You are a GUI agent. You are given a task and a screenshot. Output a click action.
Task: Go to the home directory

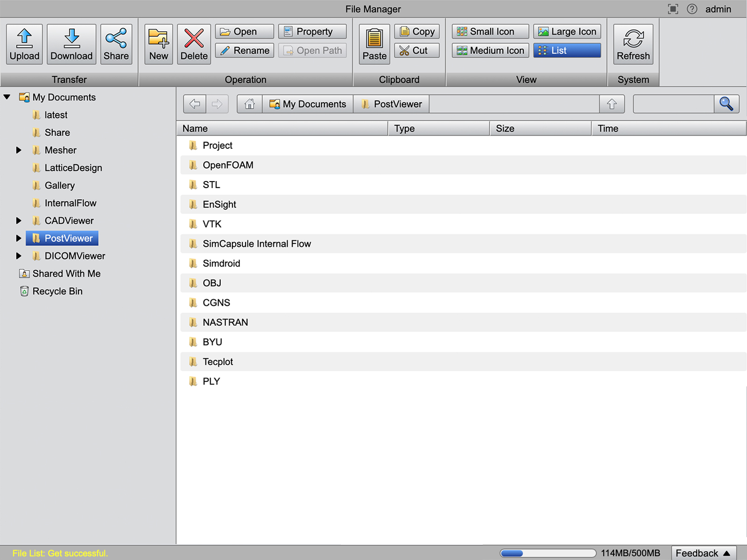[250, 104]
